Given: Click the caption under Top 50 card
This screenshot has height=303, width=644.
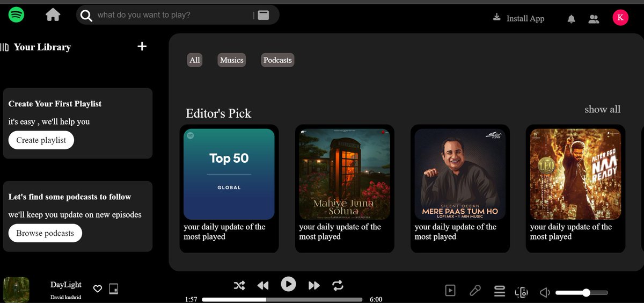Looking at the screenshot, I should pyautogui.click(x=224, y=232).
